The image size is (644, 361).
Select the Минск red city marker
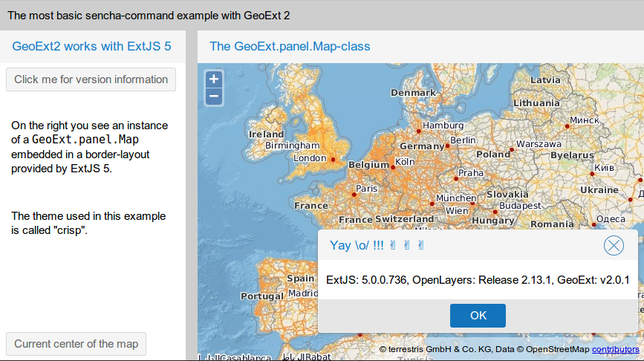pyautogui.click(x=567, y=126)
